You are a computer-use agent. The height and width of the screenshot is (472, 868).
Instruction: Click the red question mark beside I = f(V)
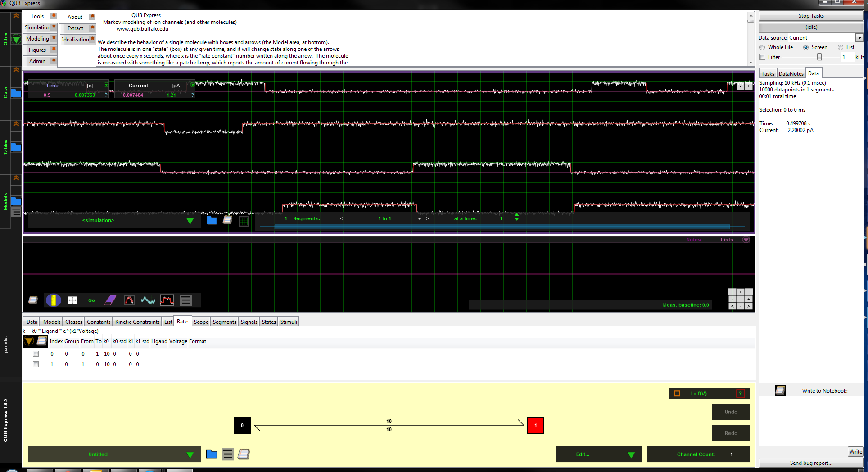(740, 394)
